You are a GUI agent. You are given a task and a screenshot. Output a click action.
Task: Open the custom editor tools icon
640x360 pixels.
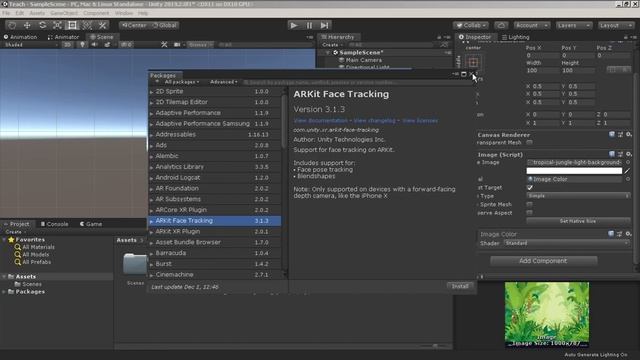click(102, 25)
